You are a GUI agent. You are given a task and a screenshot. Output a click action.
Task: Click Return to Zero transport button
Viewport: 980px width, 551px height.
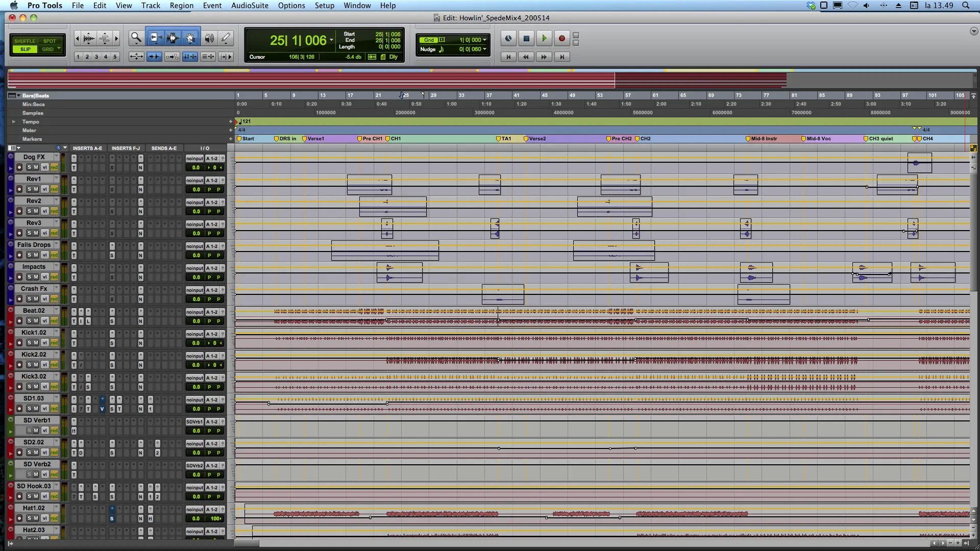[x=508, y=57]
